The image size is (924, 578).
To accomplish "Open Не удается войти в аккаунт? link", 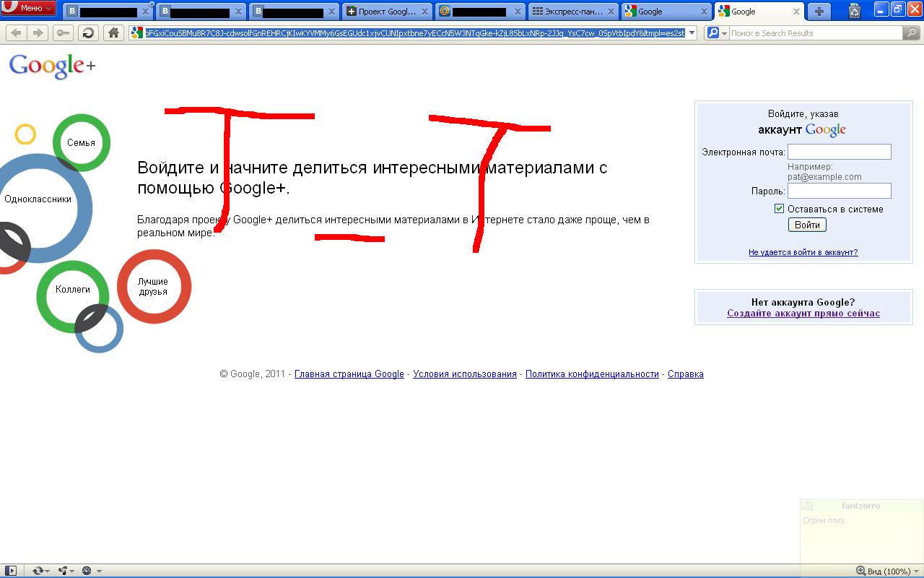I will tap(803, 252).
